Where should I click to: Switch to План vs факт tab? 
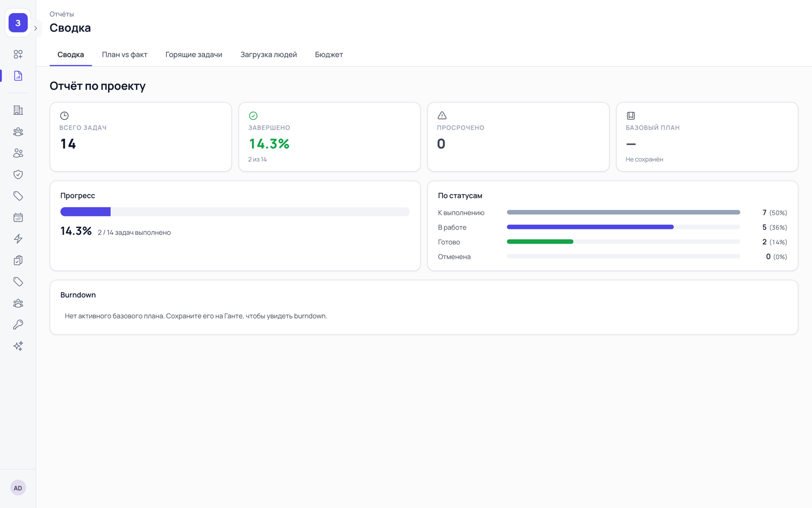point(124,54)
